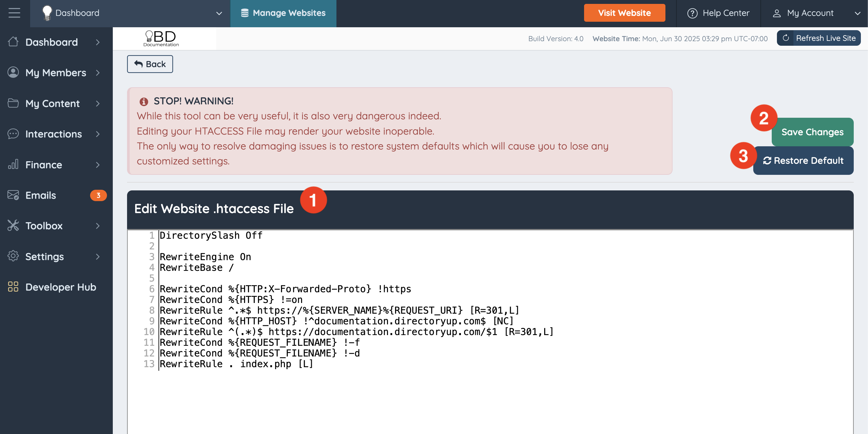Click the My Content folder icon
Viewport: 868px width, 434px height.
[13, 103]
